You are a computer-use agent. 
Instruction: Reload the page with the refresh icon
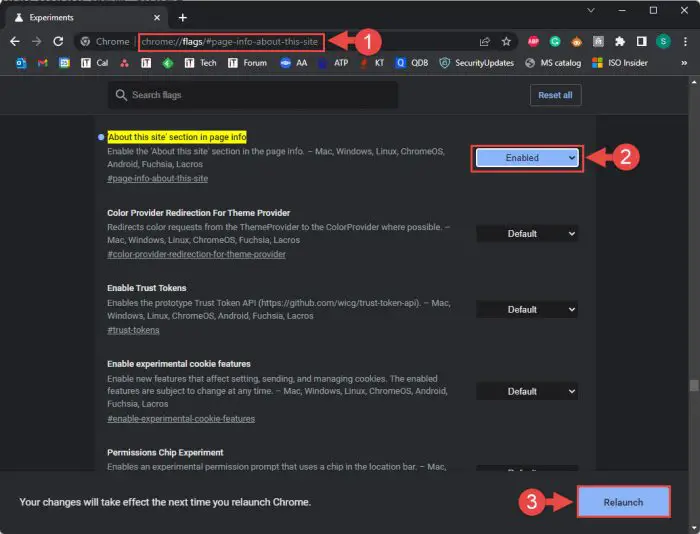click(x=59, y=41)
